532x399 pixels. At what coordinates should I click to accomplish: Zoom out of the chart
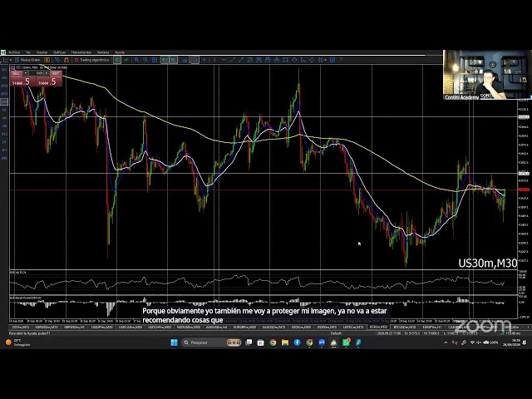click(x=145, y=60)
